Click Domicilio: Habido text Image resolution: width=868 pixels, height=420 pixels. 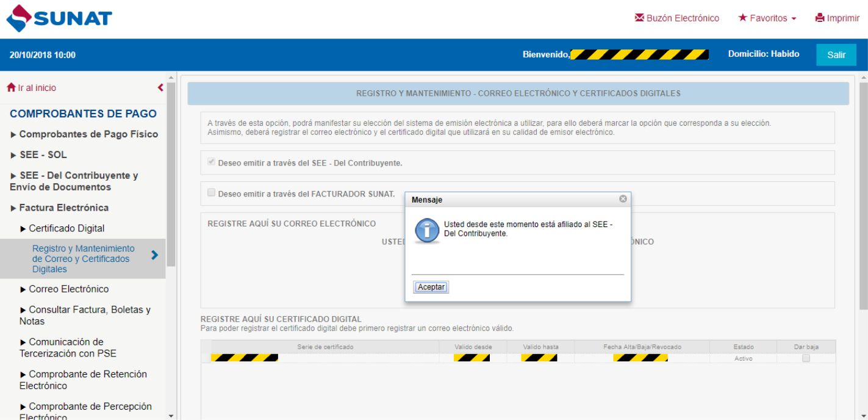763,54
